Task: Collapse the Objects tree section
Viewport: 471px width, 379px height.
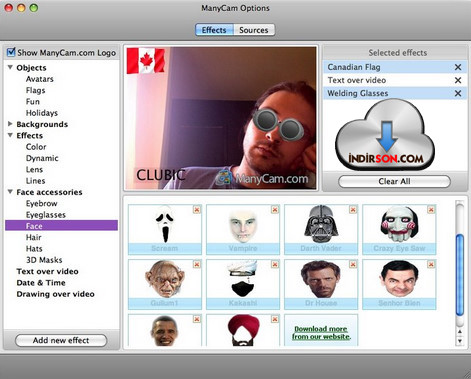Action: (x=10, y=67)
